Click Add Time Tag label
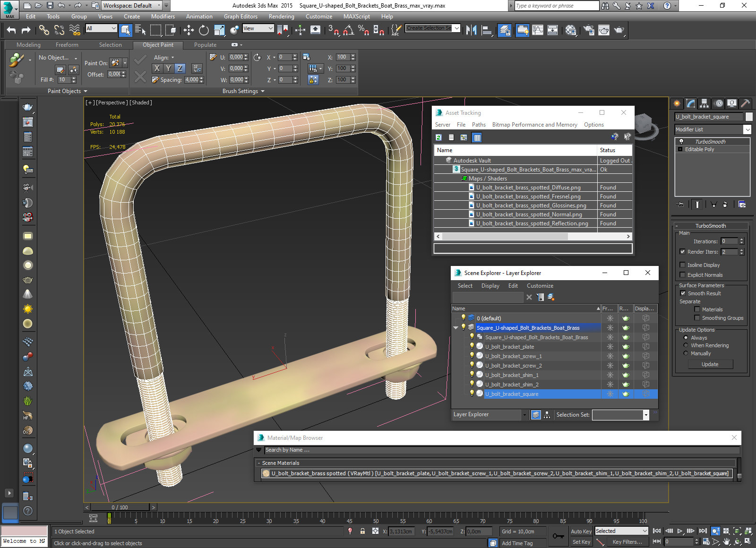 point(517,543)
